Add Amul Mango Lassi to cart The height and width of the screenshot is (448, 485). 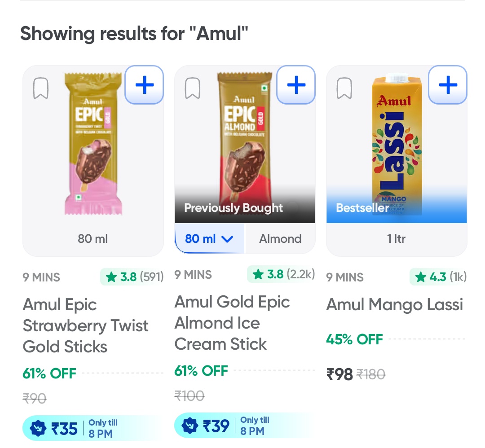click(x=448, y=85)
